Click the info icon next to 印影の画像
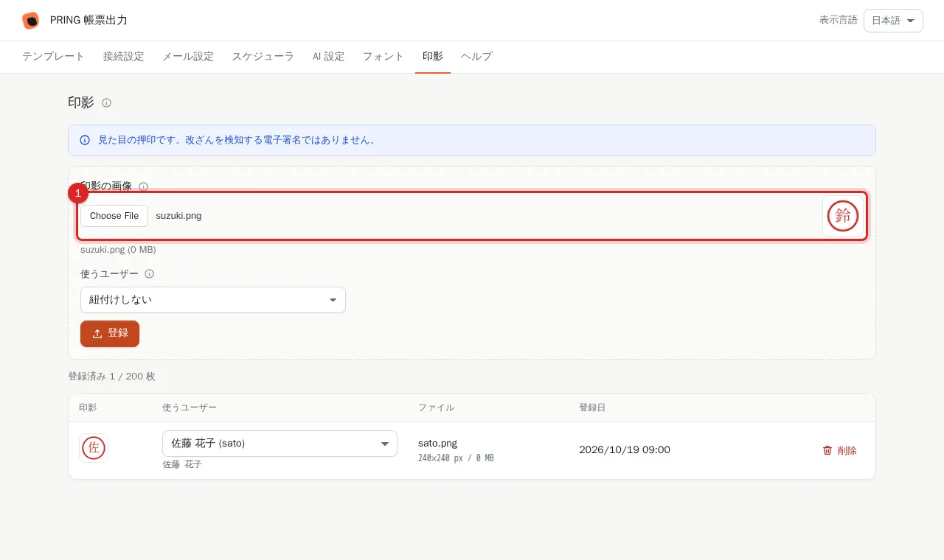This screenshot has height=560, width=944. tap(143, 187)
